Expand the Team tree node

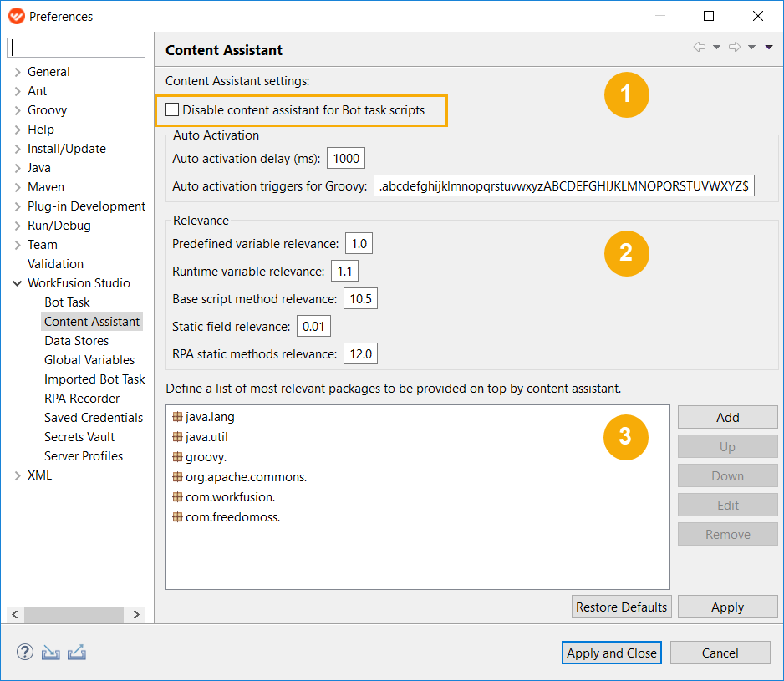pyautogui.click(x=18, y=245)
